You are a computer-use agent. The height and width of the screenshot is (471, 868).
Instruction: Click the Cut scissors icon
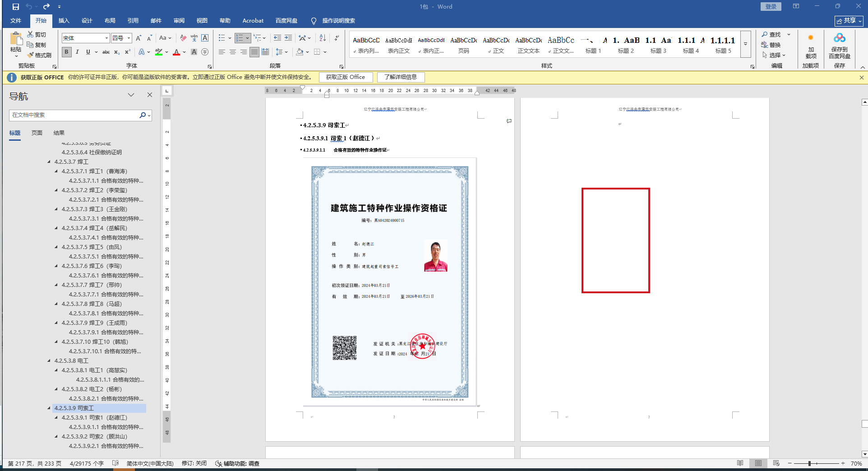[x=30, y=34]
